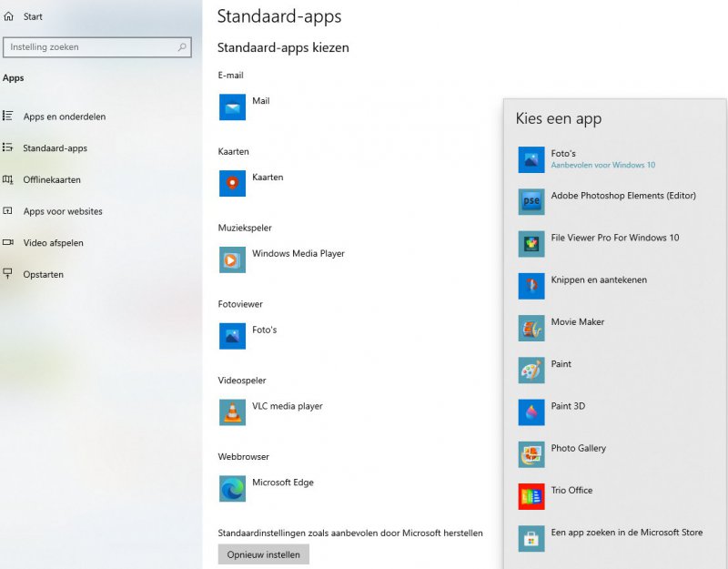Select File Viewer Pro For Windows 10 text
Image resolution: width=728 pixels, height=569 pixels.
click(x=615, y=238)
